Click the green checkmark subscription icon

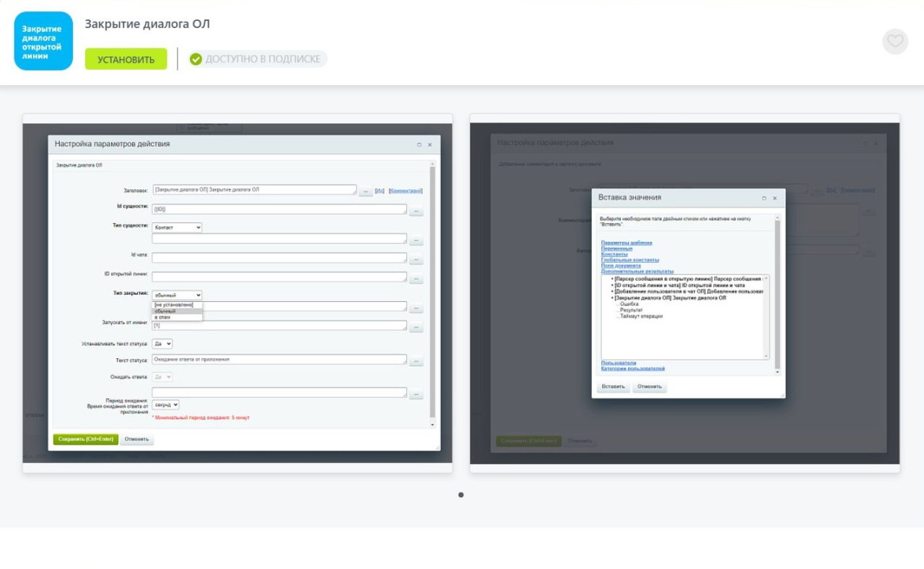click(196, 59)
